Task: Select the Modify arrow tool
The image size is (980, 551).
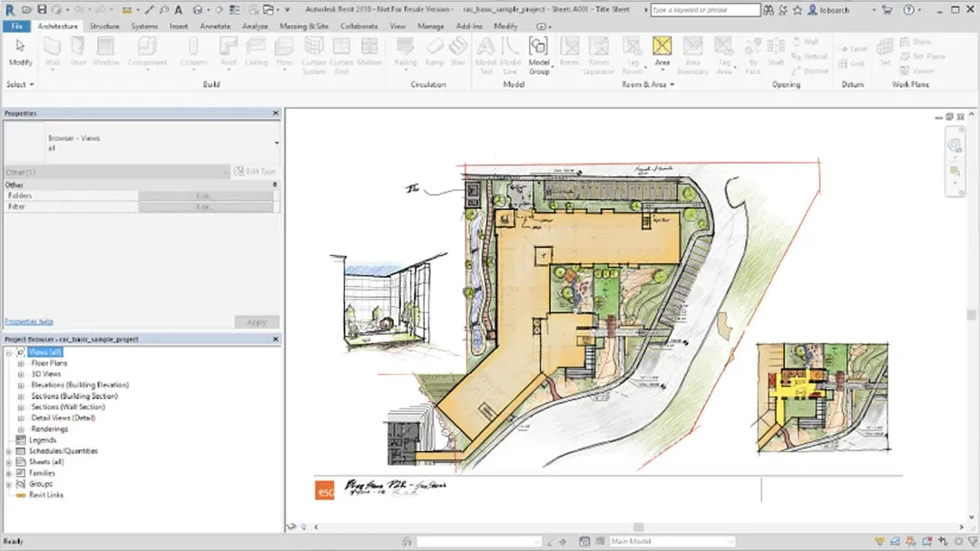Action: pos(20,51)
